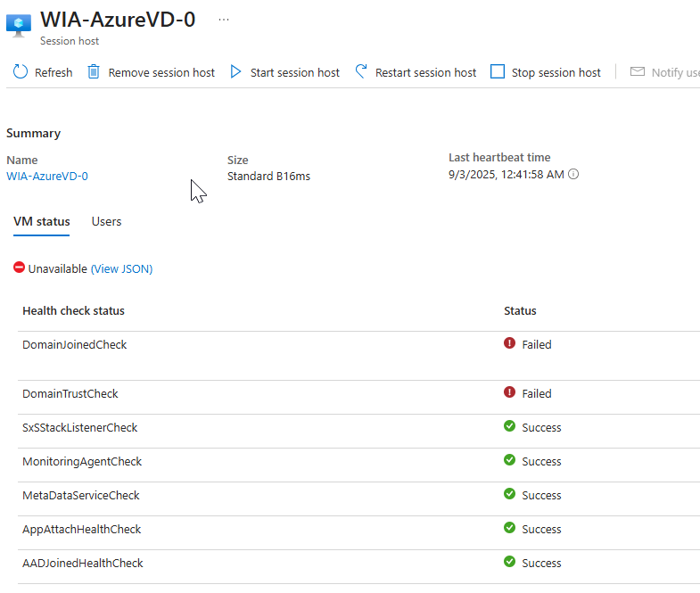Select the DomainJoinedCheck row text

(x=75, y=345)
